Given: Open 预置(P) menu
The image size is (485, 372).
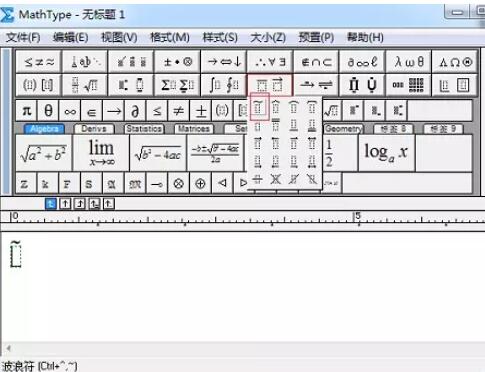Looking at the screenshot, I should pyautogui.click(x=316, y=37).
